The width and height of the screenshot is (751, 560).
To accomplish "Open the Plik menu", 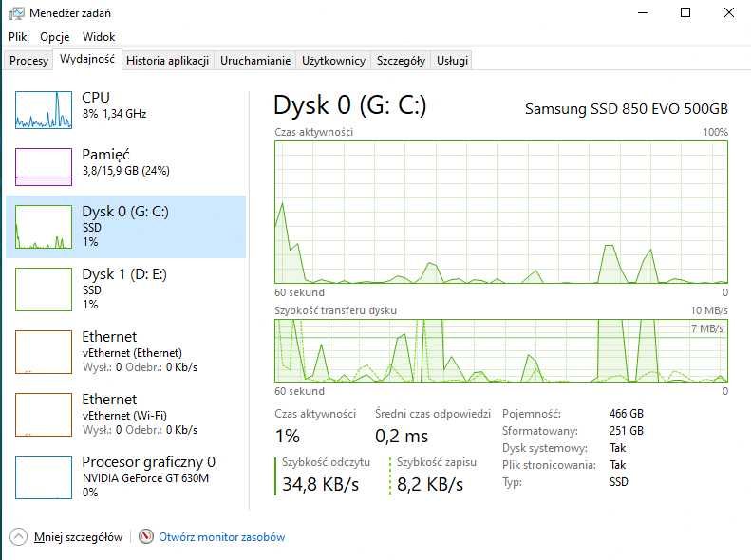I will (18, 37).
